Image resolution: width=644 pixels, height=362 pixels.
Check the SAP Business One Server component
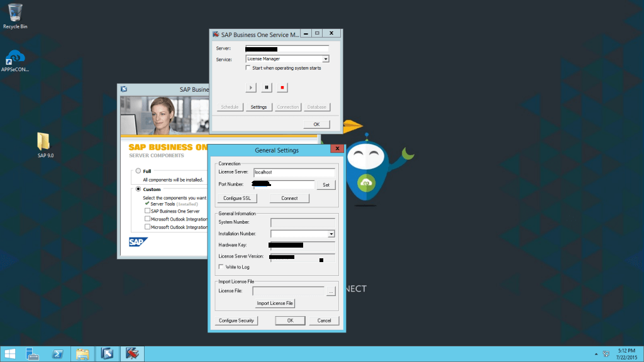[x=147, y=211]
